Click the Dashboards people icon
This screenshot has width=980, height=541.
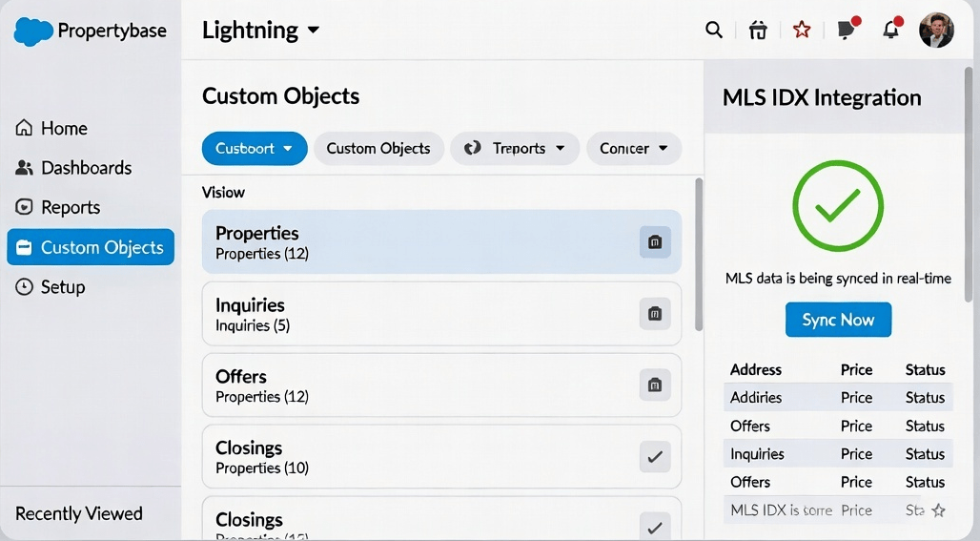(x=24, y=168)
